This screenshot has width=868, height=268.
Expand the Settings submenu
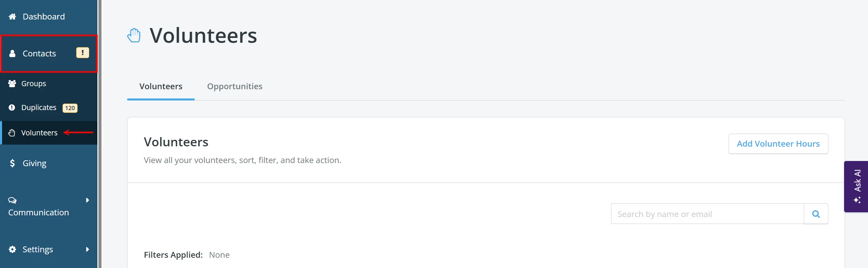(x=87, y=249)
